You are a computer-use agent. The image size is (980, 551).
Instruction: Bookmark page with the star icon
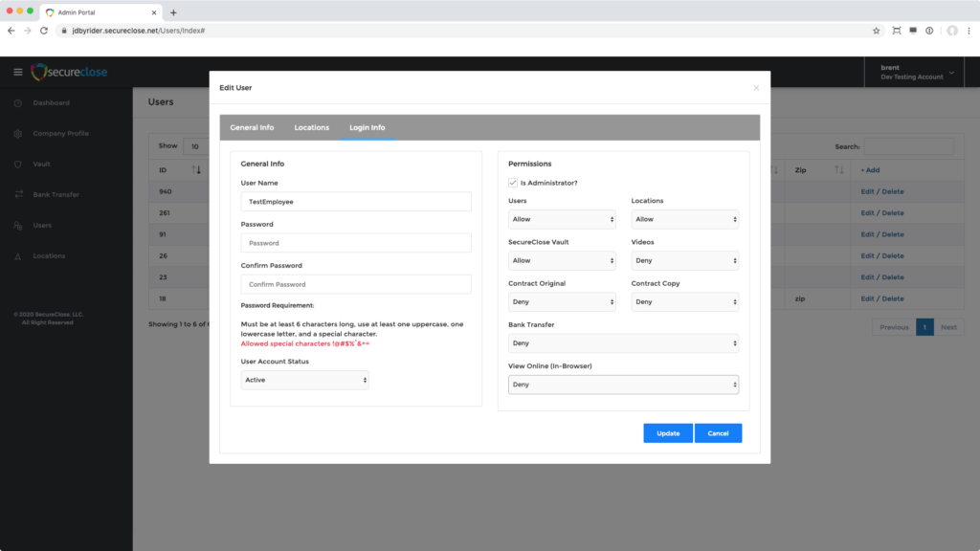coord(876,31)
